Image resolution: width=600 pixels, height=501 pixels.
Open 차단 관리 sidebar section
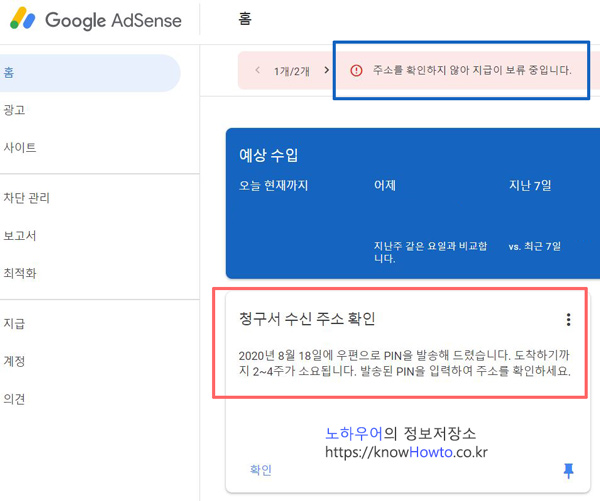tap(27, 198)
